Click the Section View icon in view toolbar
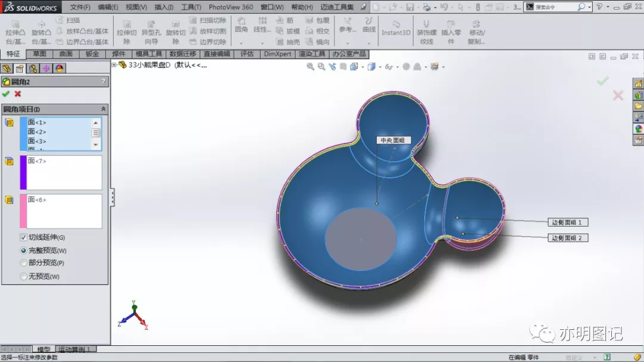 coord(343,67)
